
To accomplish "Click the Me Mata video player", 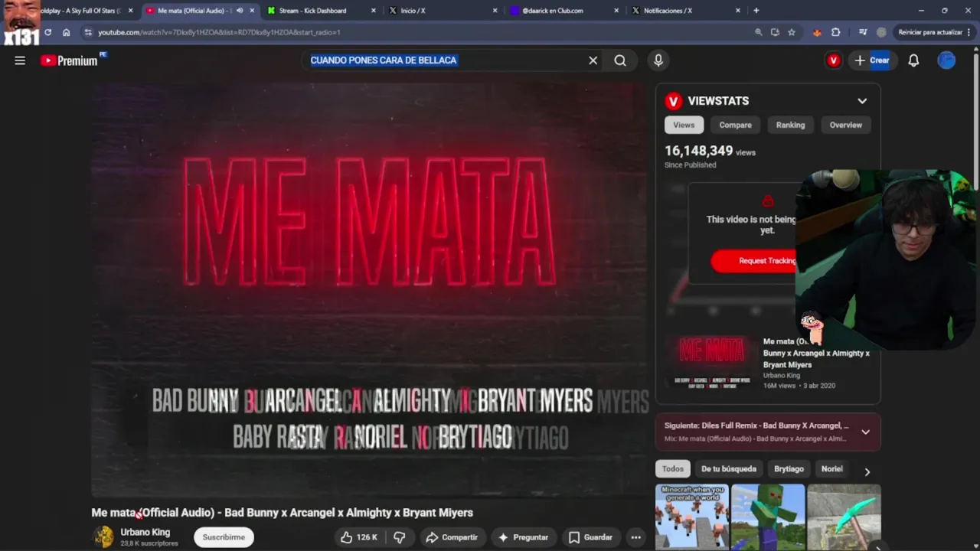I will click(370, 291).
